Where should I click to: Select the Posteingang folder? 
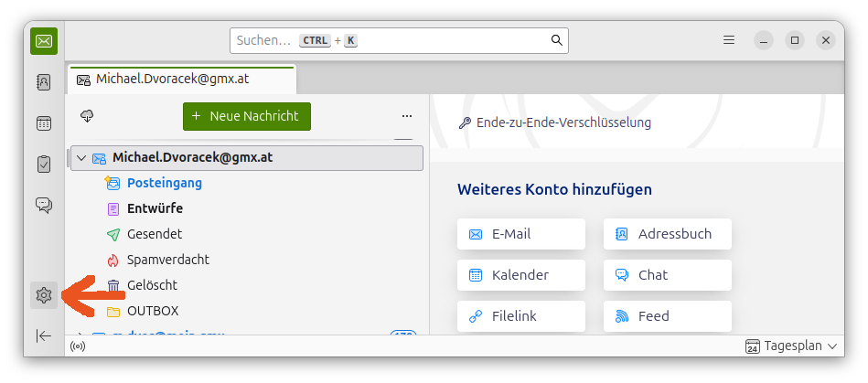coord(164,183)
